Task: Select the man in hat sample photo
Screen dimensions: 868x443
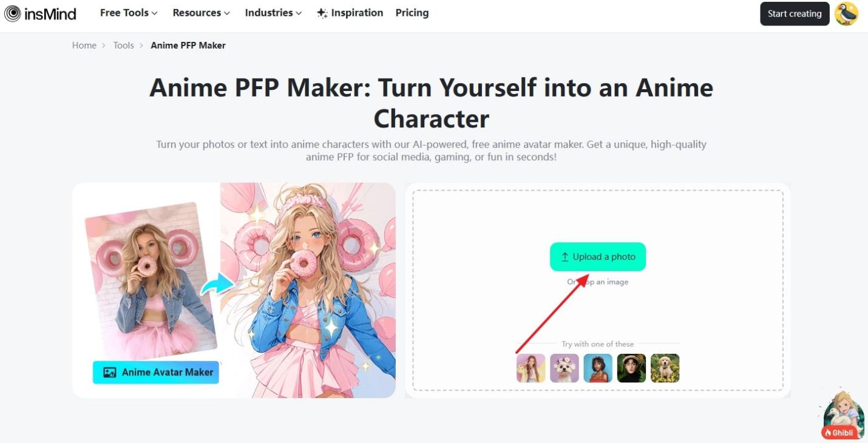Action: [631, 368]
